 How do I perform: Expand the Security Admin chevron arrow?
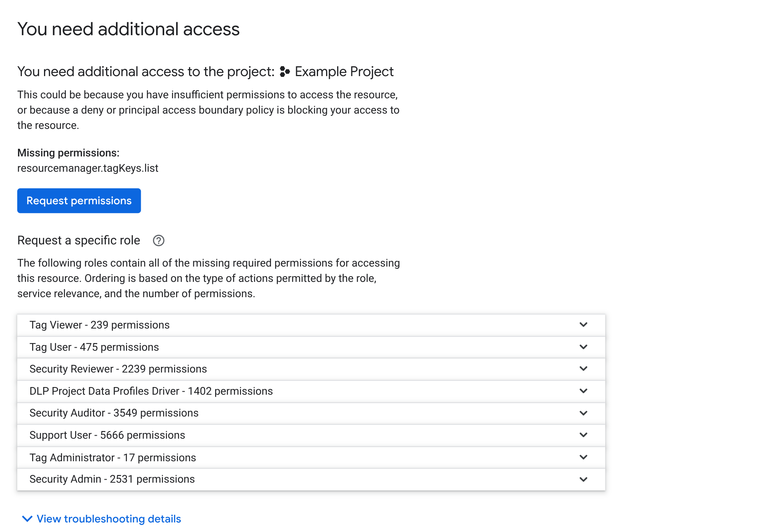[x=583, y=479]
